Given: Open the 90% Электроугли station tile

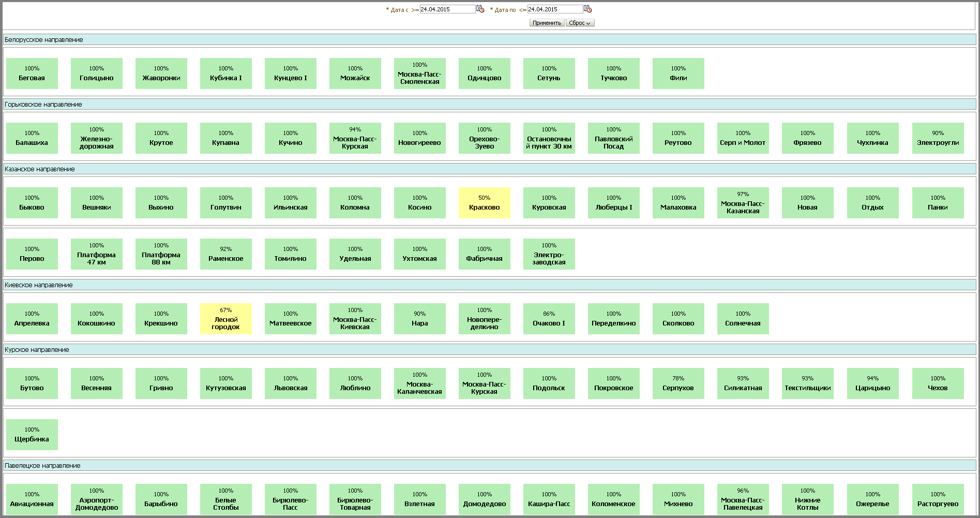Looking at the screenshot, I should click(x=938, y=138).
